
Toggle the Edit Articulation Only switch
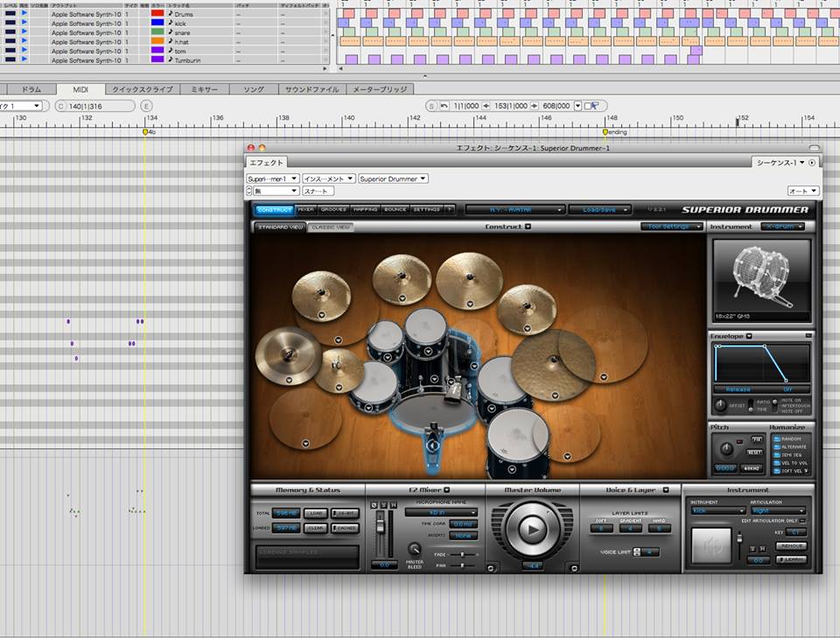coord(802,521)
